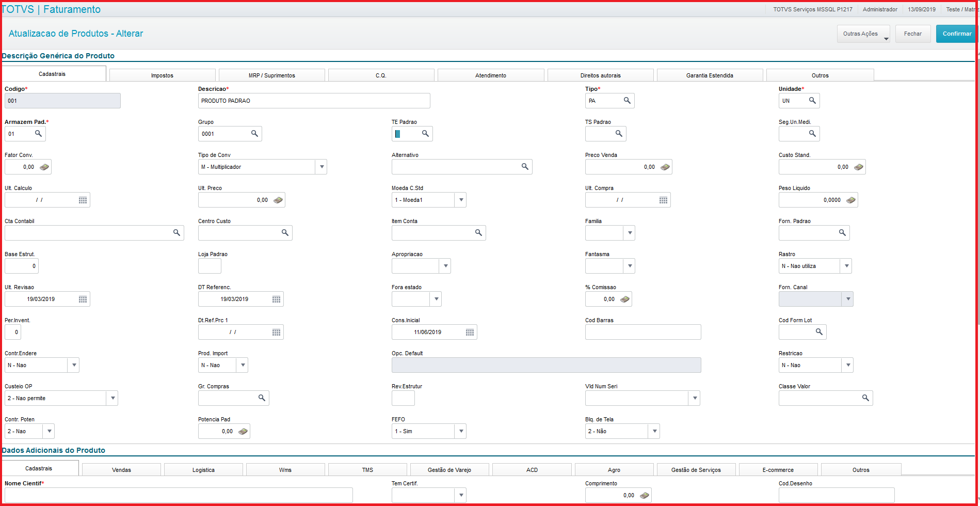The width and height of the screenshot is (980, 506).
Task: Open calculator icon for Preco Venda
Action: click(665, 167)
